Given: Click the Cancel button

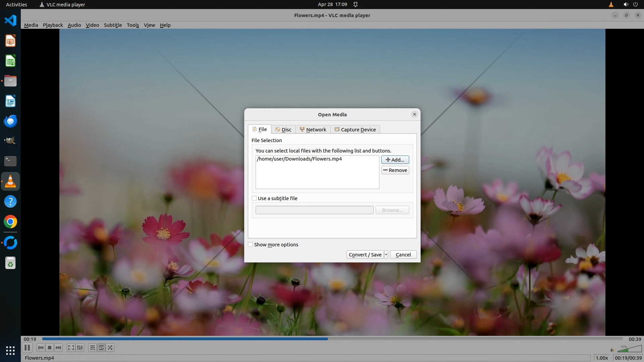Looking at the screenshot, I should click(403, 255).
